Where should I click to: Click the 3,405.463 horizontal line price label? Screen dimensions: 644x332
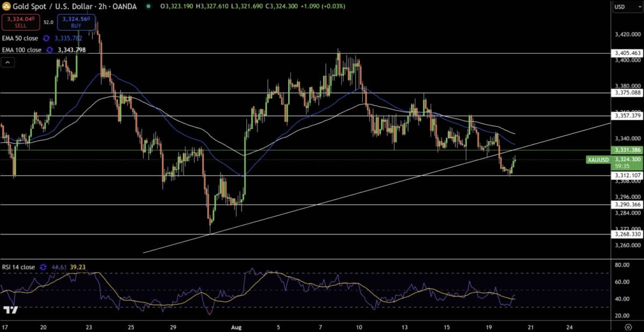click(x=627, y=53)
